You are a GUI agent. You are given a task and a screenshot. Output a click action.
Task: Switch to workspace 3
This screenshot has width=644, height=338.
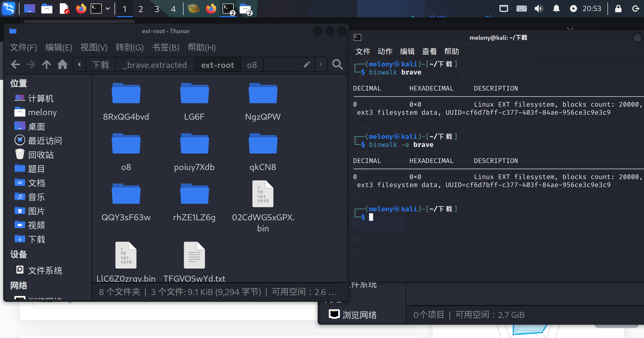click(157, 9)
